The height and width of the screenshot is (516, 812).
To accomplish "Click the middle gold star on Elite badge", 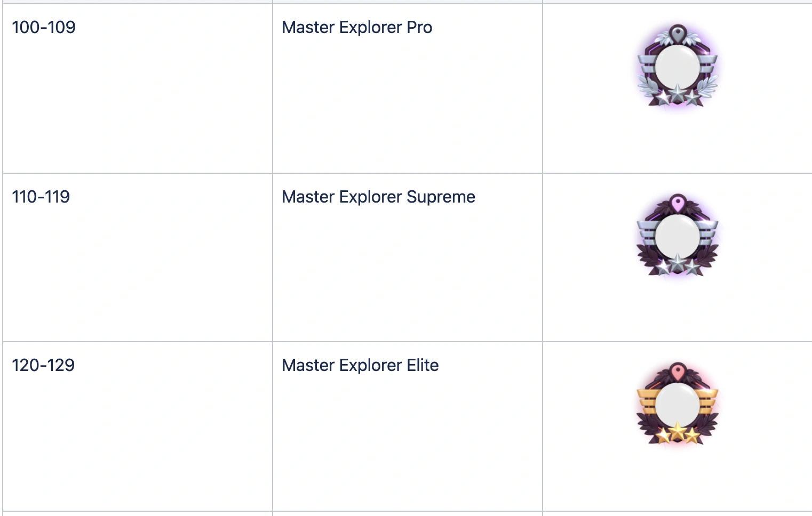I will point(678,431).
